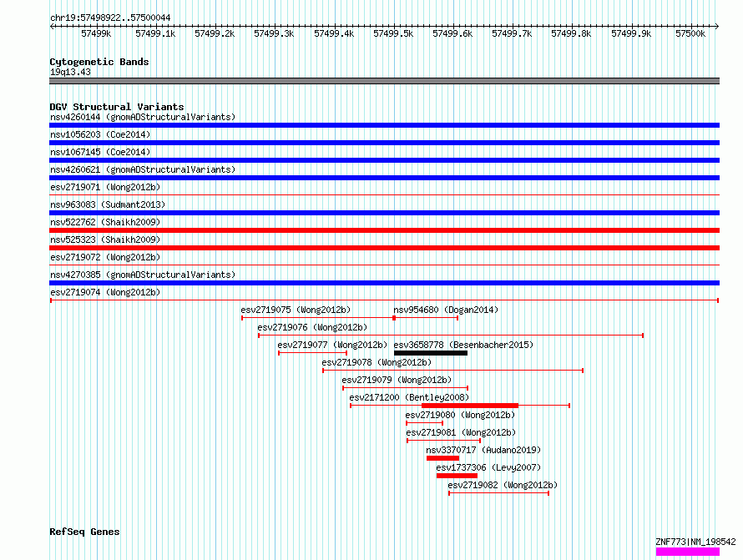This screenshot has height=560, width=743.
Task: Click the blue nsv4270385 variant bar
Action: coord(384,283)
